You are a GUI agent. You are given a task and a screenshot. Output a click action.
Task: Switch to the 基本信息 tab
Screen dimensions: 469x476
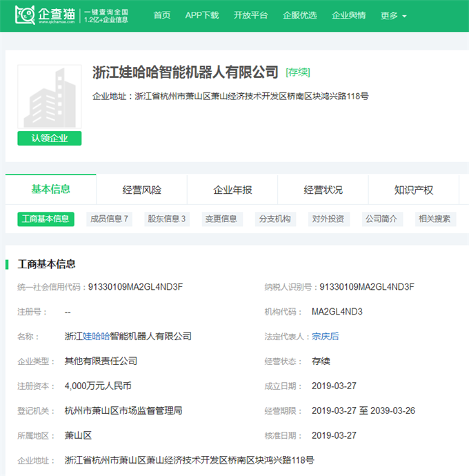point(51,190)
